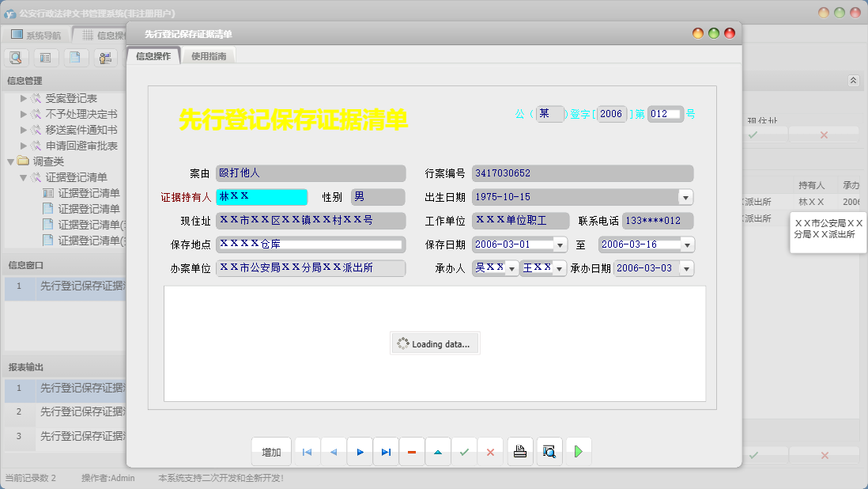Click the green play arrow icon
The height and width of the screenshot is (489, 868).
579,452
